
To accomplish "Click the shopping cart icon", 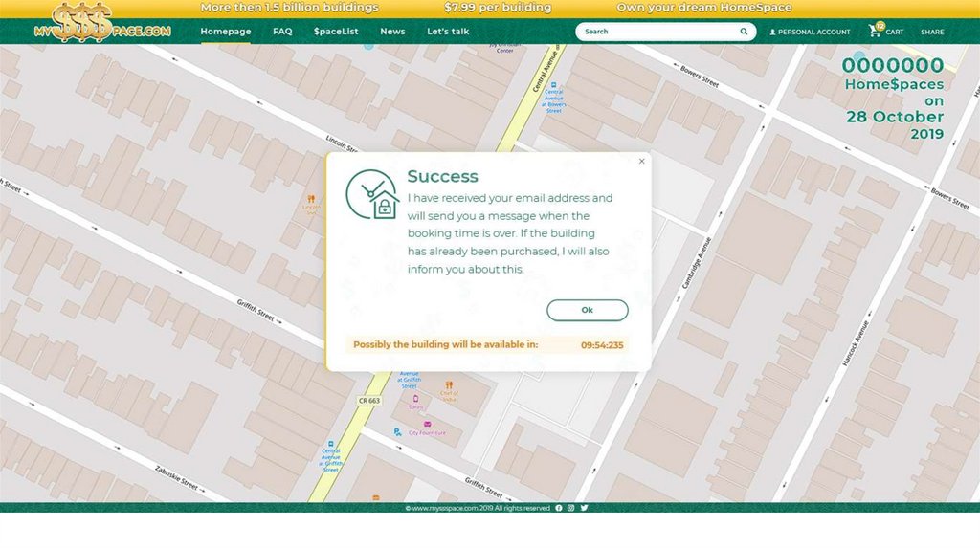I will (875, 32).
